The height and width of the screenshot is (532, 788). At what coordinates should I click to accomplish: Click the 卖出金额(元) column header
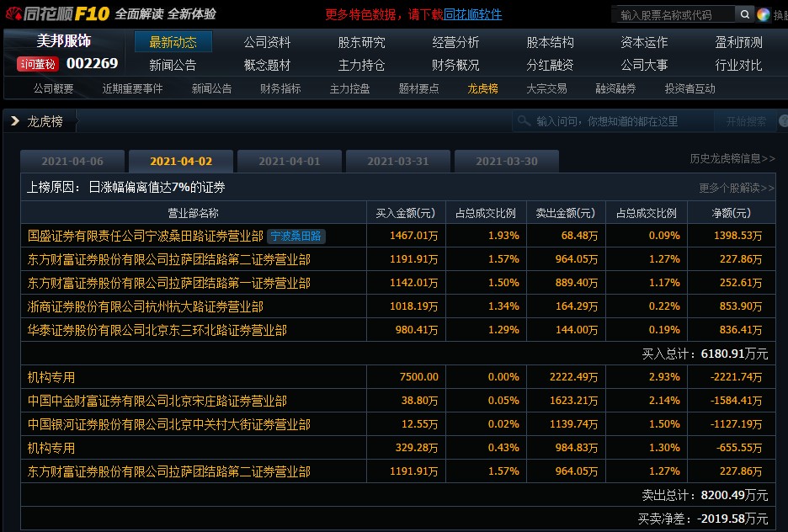click(566, 214)
